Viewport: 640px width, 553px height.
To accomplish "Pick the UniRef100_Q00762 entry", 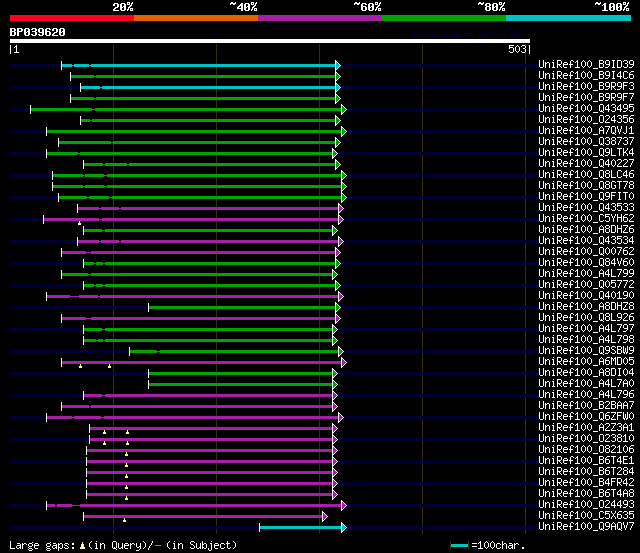I will [x=586, y=252].
